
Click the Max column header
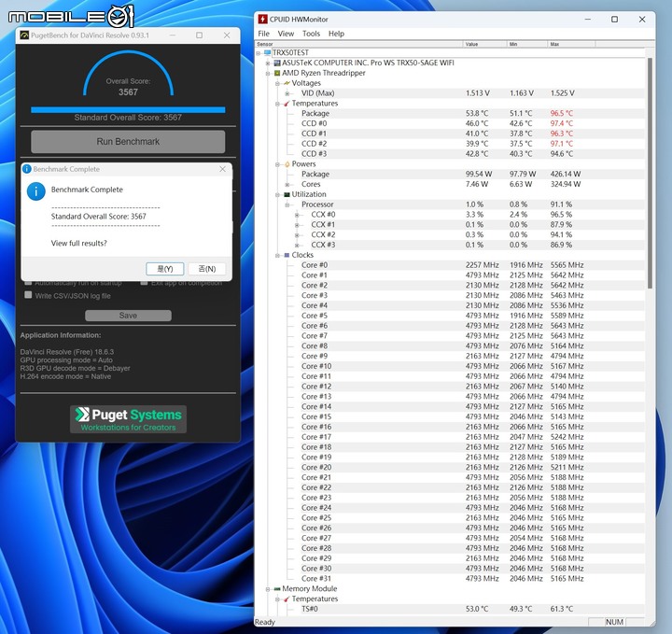pyautogui.click(x=572, y=44)
